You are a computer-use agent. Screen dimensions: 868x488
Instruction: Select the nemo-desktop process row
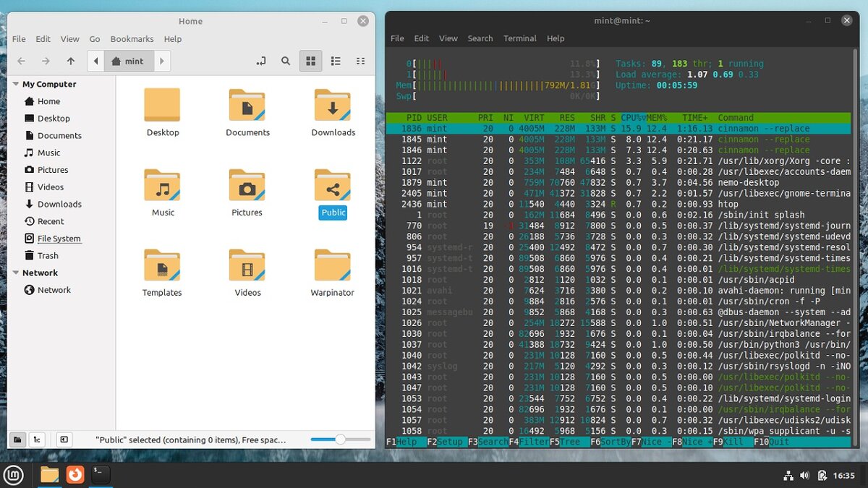[618, 182]
